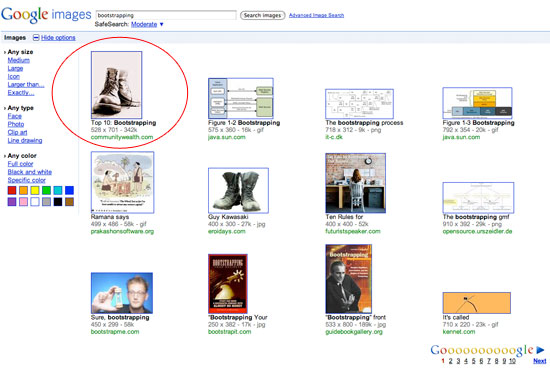Image resolution: width=550 pixels, height=373 pixels.
Task: Click the minus icon beside Hide options
Action: pos(36,38)
